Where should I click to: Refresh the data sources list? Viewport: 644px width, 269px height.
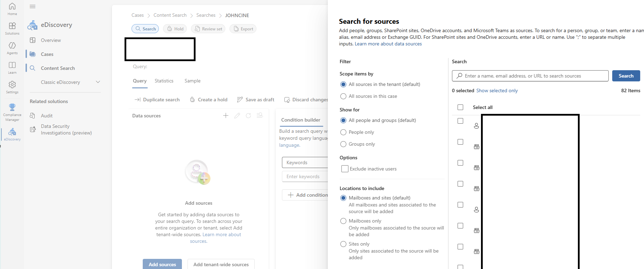click(248, 116)
